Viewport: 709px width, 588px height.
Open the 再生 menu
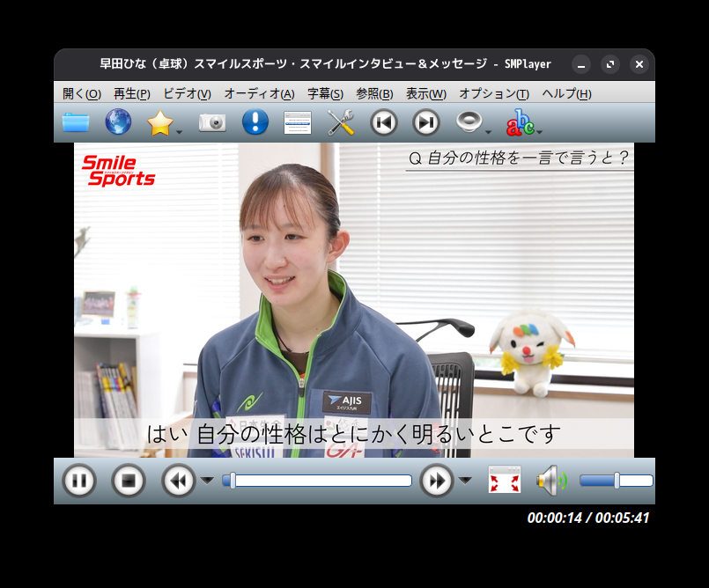pos(132,93)
